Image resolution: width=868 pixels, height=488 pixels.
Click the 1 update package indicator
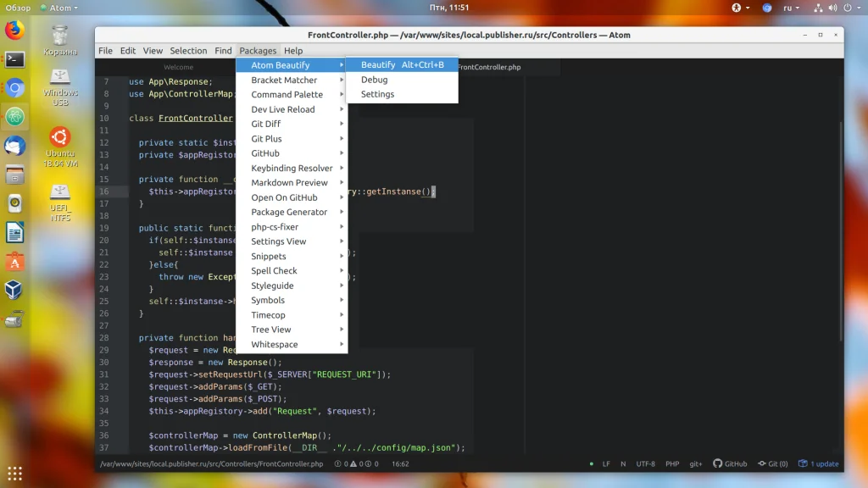click(819, 464)
